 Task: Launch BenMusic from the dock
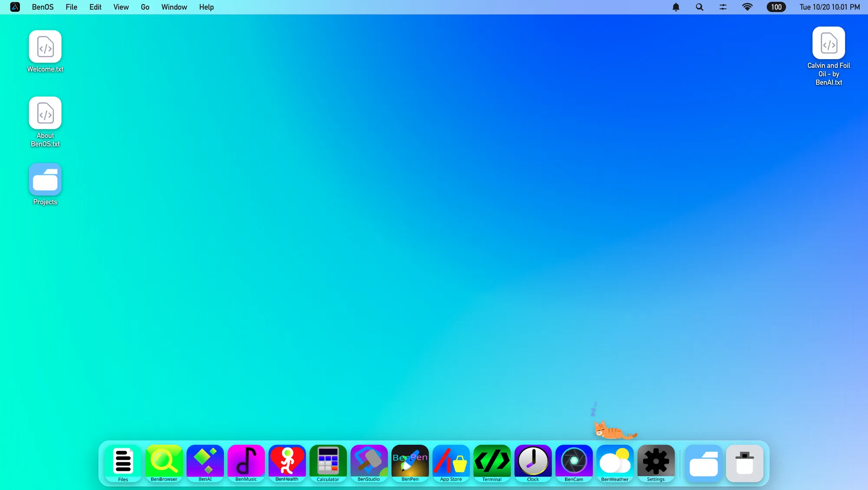click(x=246, y=463)
